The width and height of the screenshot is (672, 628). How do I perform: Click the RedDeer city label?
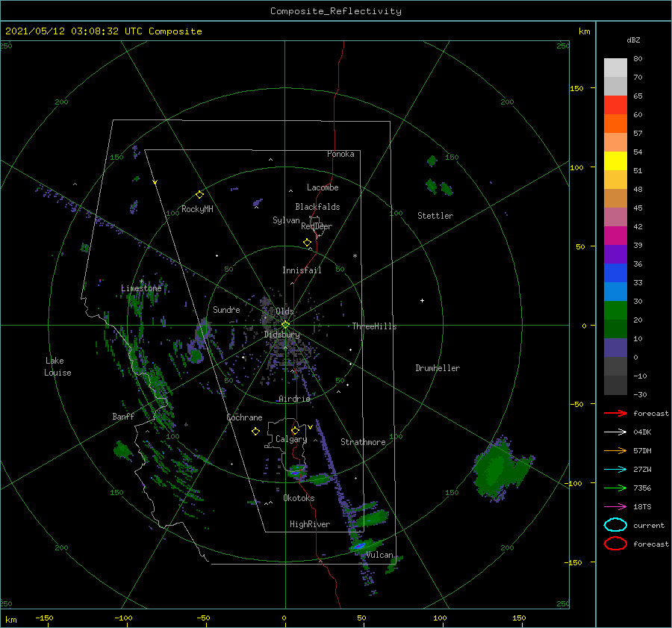(x=317, y=226)
